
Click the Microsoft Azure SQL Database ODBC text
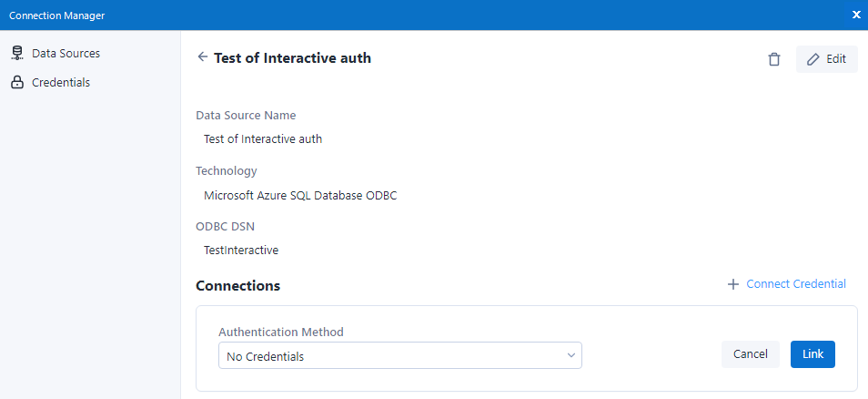[300, 195]
